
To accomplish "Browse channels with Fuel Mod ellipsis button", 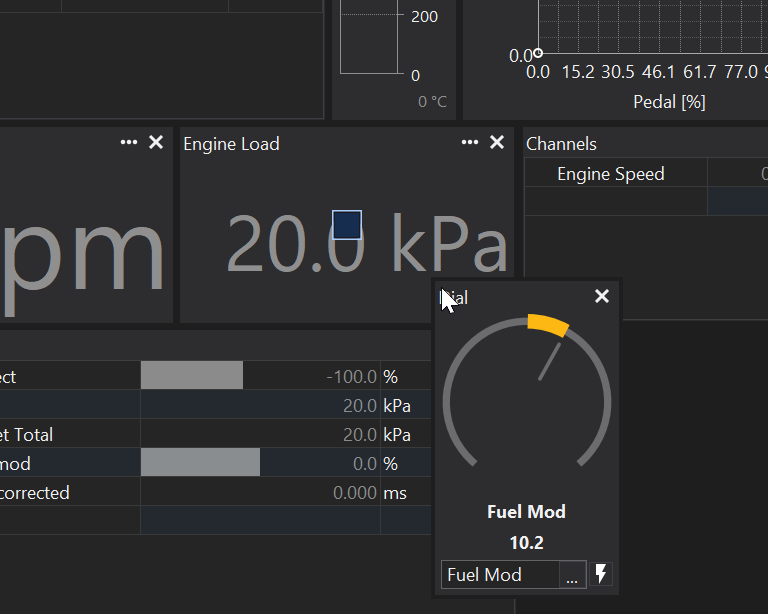I will pyautogui.click(x=572, y=575).
